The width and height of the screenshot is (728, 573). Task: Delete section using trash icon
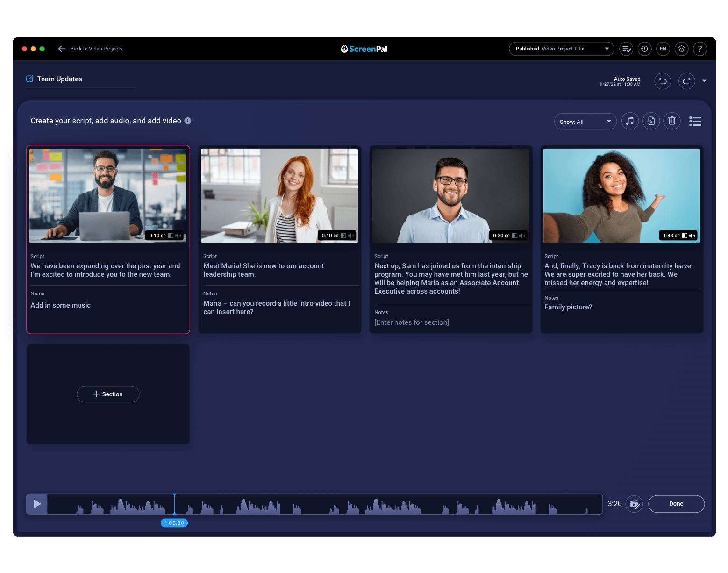tap(672, 121)
